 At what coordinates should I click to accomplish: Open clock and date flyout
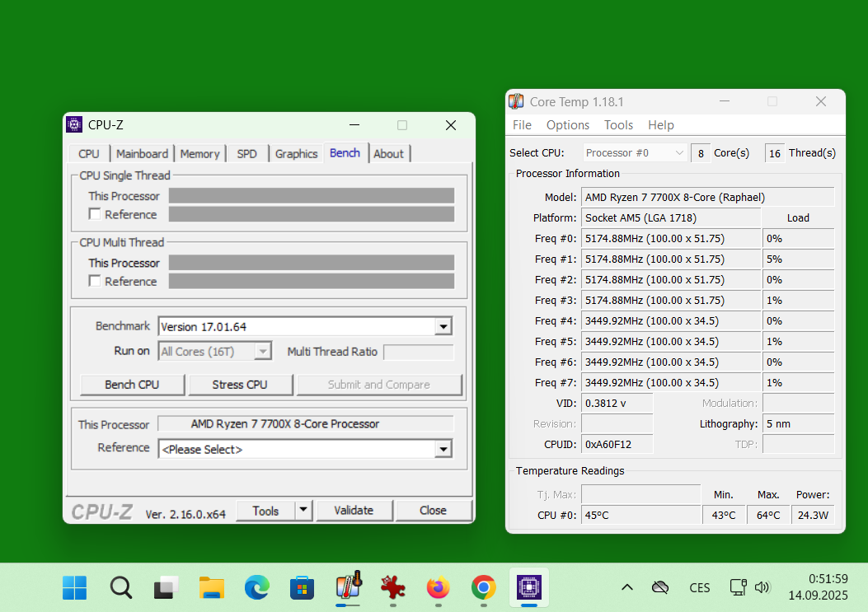(819, 587)
